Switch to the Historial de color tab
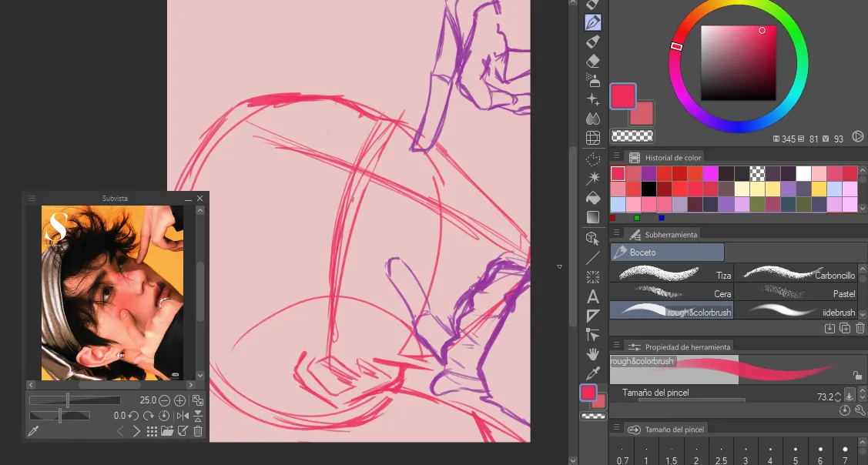The height and width of the screenshot is (465, 868). click(x=664, y=158)
